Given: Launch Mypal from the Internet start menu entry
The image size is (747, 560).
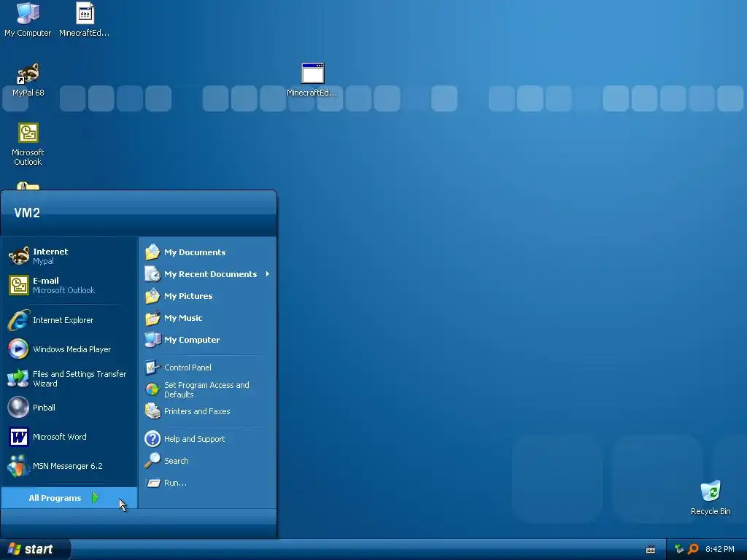Looking at the screenshot, I should 69,256.
